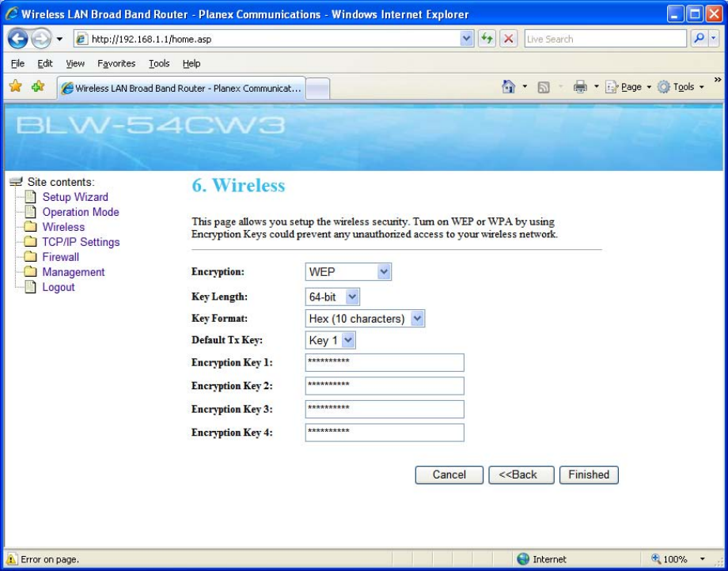Click the TCP/IP Settings folder icon
This screenshot has width=728, height=571.
(30, 242)
